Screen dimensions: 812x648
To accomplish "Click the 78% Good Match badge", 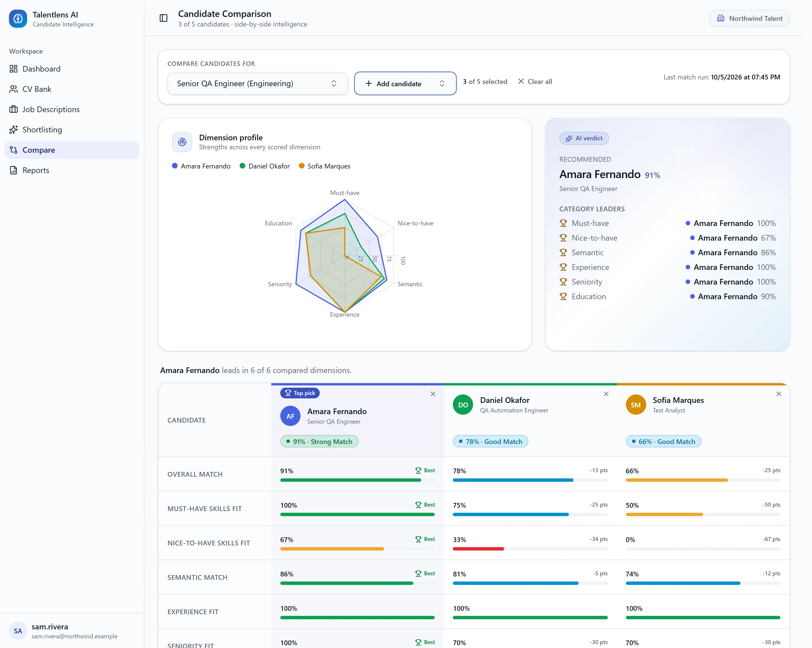I will click(490, 441).
